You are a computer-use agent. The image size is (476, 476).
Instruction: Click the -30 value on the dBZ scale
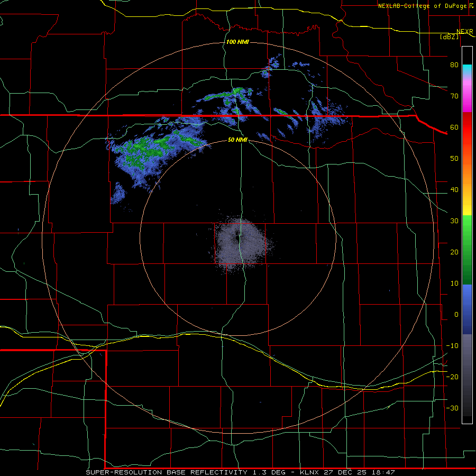tap(452, 408)
